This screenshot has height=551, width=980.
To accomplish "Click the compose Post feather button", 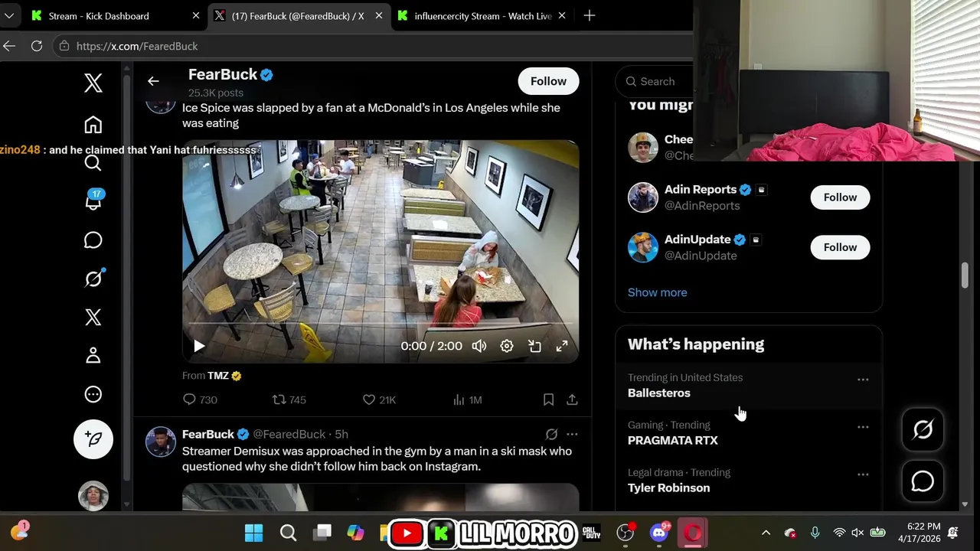I will click(x=93, y=439).
